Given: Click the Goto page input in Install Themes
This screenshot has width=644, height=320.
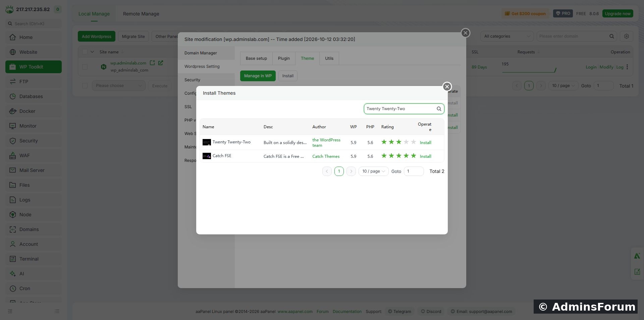Looking at the screenshot, I should pyautogui.click(x=414, y=171).
